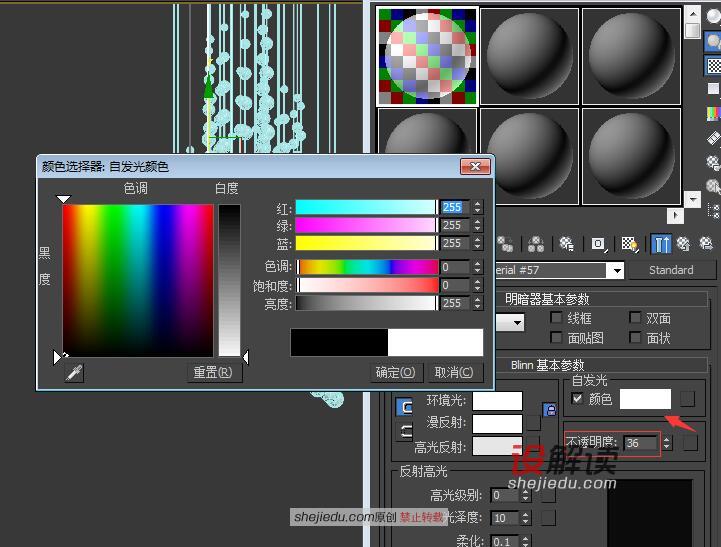Screen dimensions: 721x547
Task: Collapse the 明暗器基本参数 rollout header
Action: coord(547,300)
